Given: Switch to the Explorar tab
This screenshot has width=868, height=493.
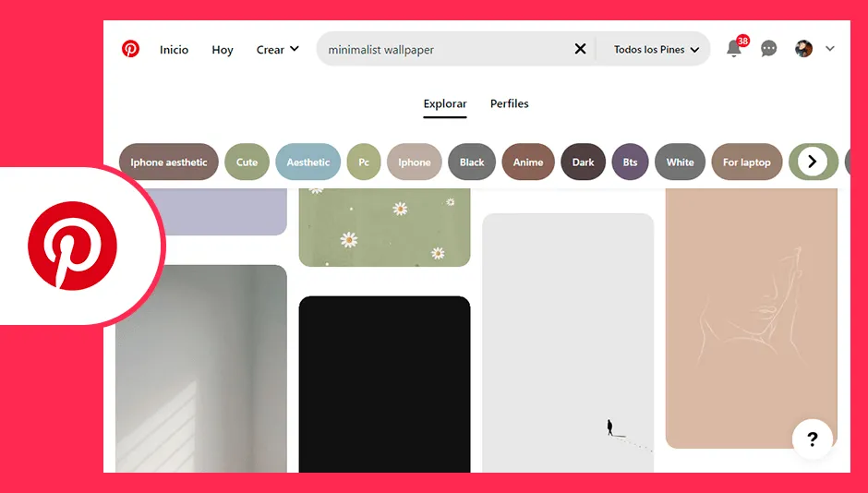Looking at the screenshot, I should [x=445, y=105].
